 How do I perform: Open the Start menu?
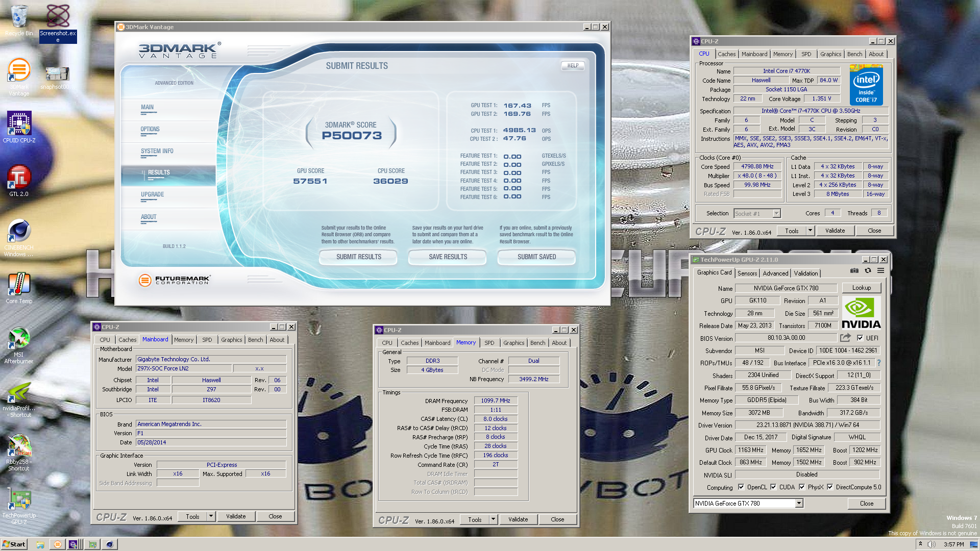(14, 544)
